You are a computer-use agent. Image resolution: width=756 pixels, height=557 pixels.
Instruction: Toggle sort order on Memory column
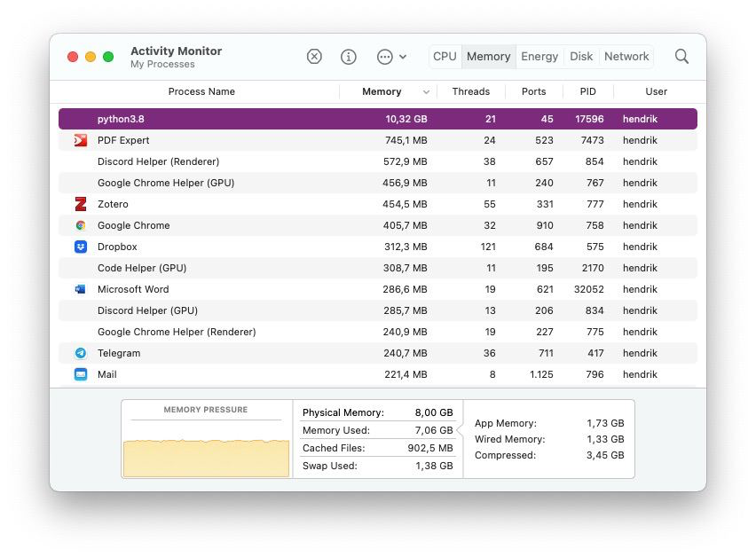tap(427, 92)
